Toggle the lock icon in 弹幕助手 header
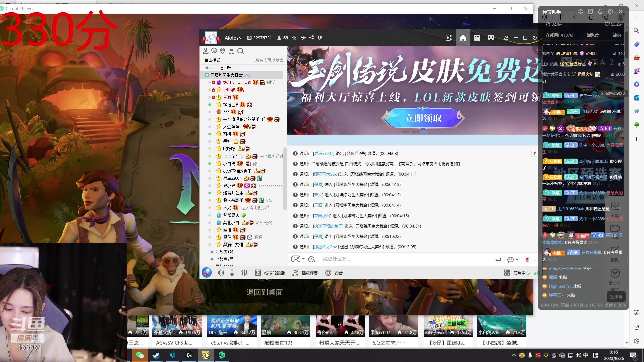Screen dimensions: 644x362 [600, 11]
